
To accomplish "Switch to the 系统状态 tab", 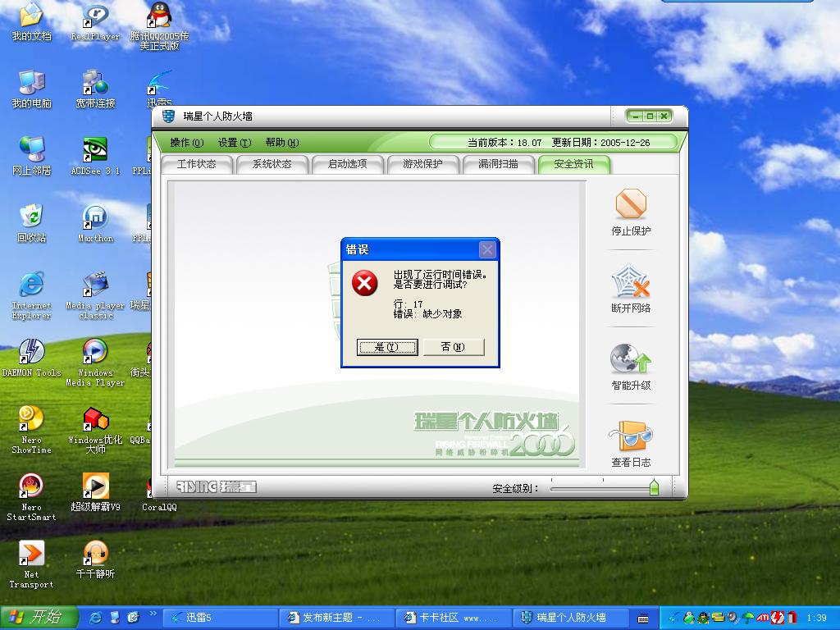I will click(x=272, y=164).
